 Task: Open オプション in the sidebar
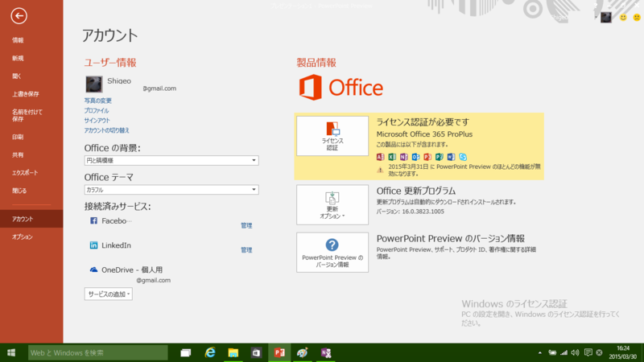[23, 237]
